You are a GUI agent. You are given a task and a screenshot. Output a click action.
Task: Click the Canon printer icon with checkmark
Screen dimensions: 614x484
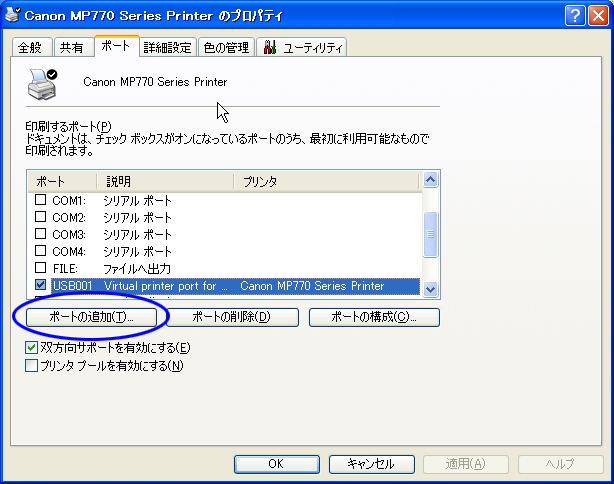pos(42,84)
